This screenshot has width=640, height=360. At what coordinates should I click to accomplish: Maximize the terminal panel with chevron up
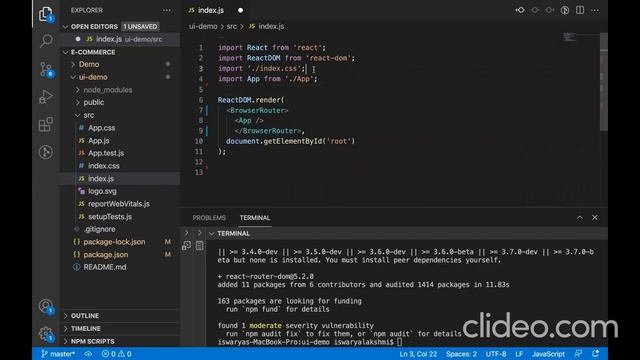pos(580,218)
